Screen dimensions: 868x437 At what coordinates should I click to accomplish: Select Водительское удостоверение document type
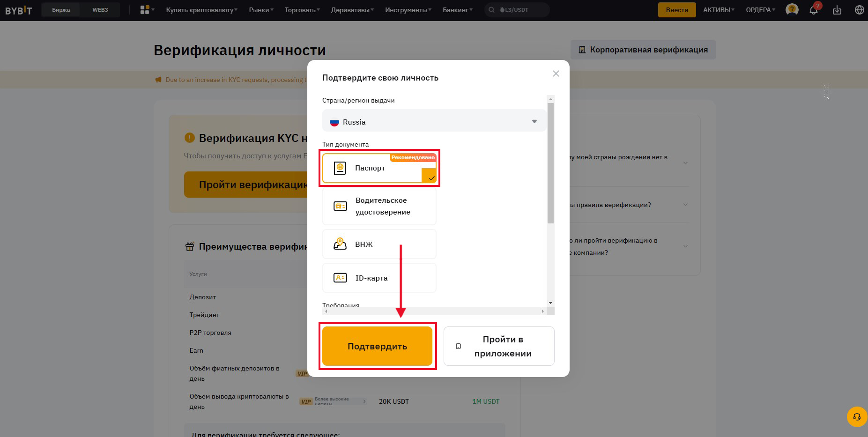379,206
